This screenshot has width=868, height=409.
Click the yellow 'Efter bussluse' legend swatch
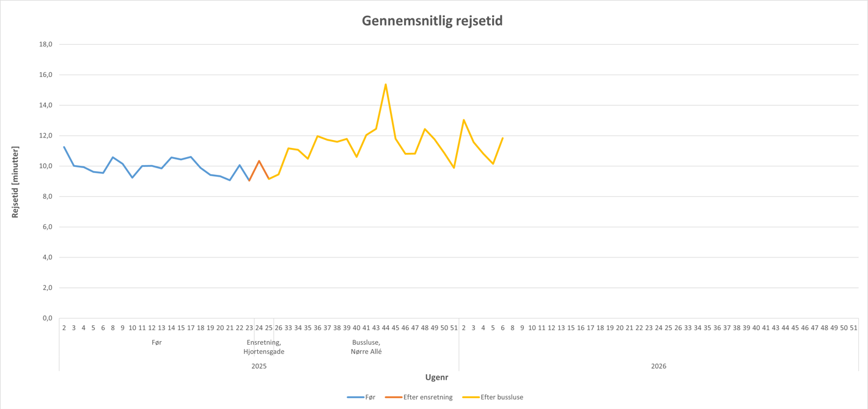[471, 397]
